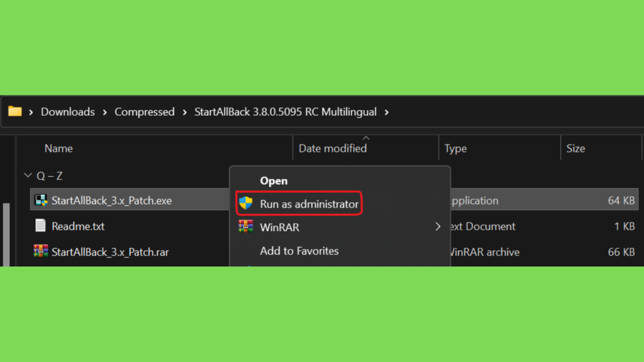The width and height of the screenshot is (644, 362).
Task: Click the StartAllBack_3.x_Patch.exe file icon
Action: point(41,200)
